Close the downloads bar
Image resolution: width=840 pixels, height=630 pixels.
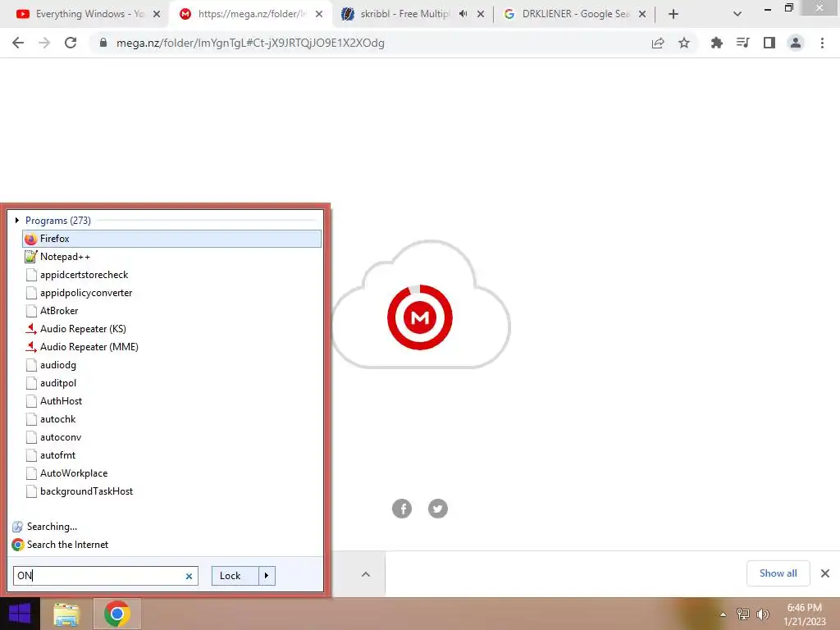(825, 573)
